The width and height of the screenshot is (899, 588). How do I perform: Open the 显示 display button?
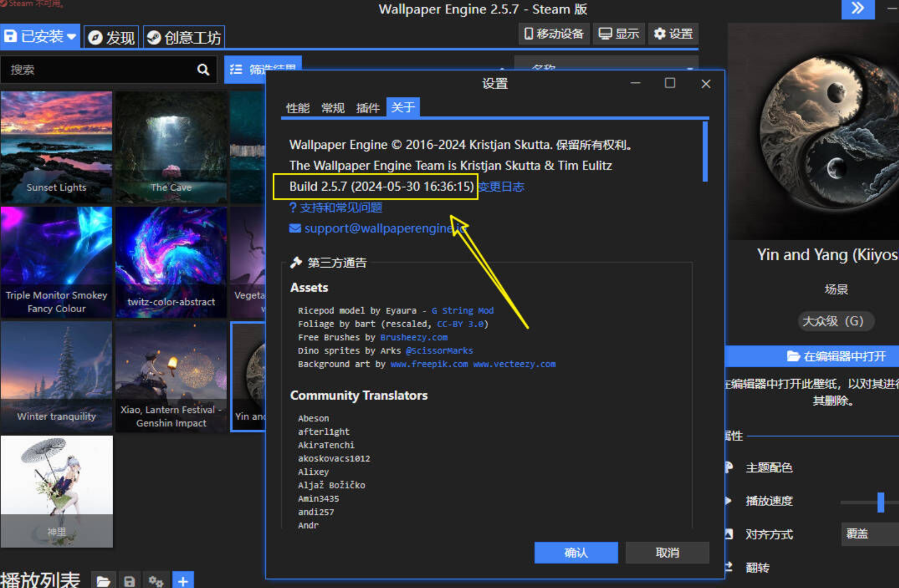click(618, 34)
